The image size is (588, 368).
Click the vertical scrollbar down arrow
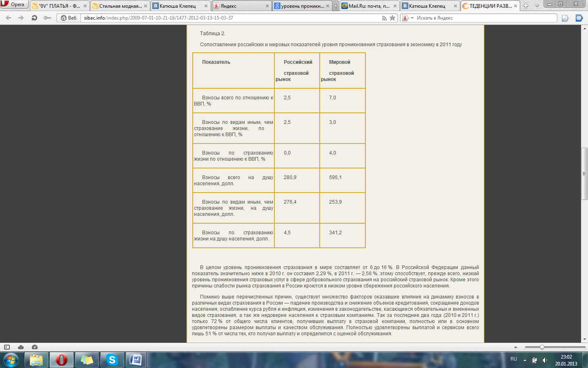click(x=584, y=339)
